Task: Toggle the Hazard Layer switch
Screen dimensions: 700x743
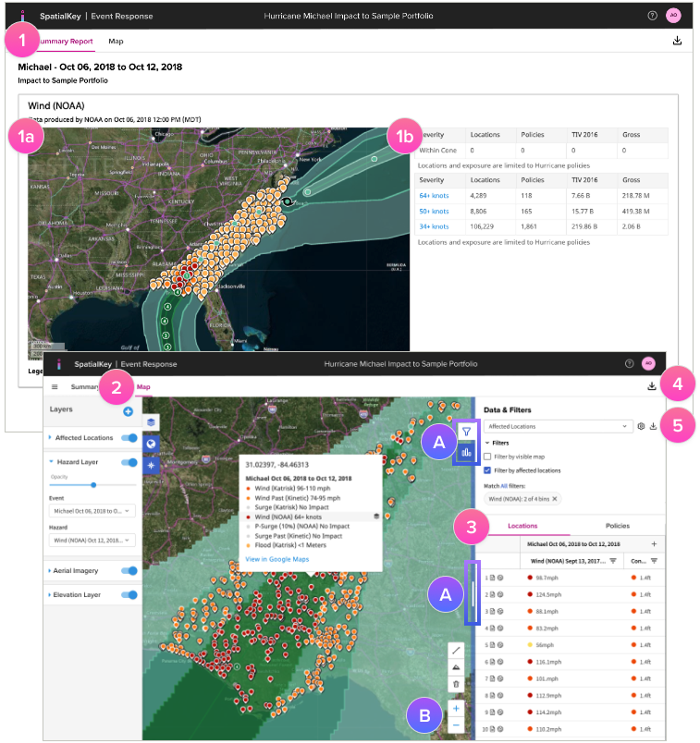Action: [x=129, y=462]
